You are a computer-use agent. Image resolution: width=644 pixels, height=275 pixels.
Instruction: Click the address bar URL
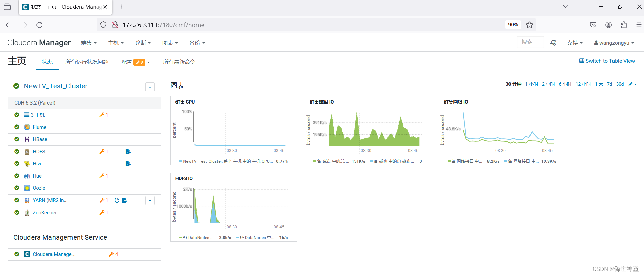point(163,25)
